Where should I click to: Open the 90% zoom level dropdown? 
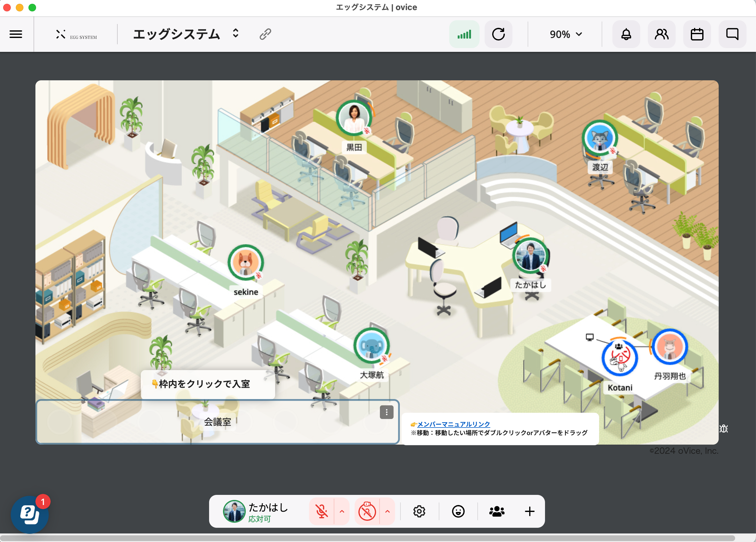click(566, 34)
